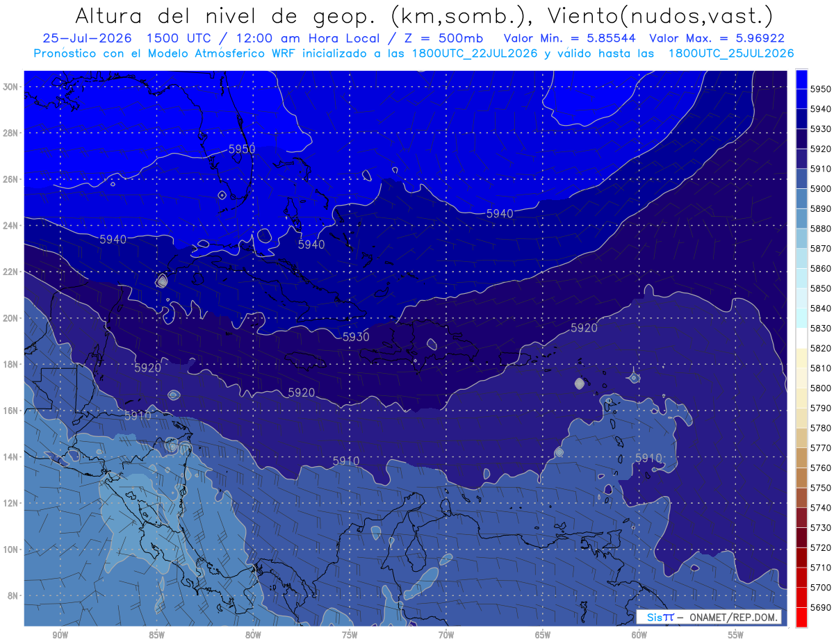834x644 pixels.
Task: Click the 85W longitude axis label
Action: click(x=156, y=635)
